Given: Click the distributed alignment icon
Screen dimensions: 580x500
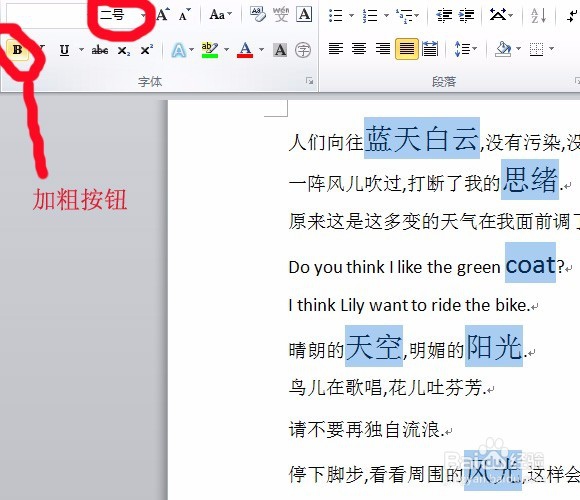Looking at the screenshot, I should tap(430, 49).
